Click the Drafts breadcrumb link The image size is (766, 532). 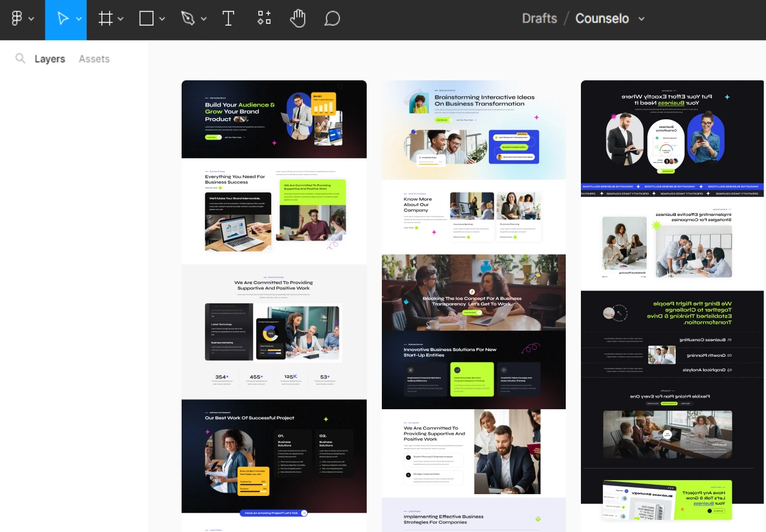coord(540,19)
